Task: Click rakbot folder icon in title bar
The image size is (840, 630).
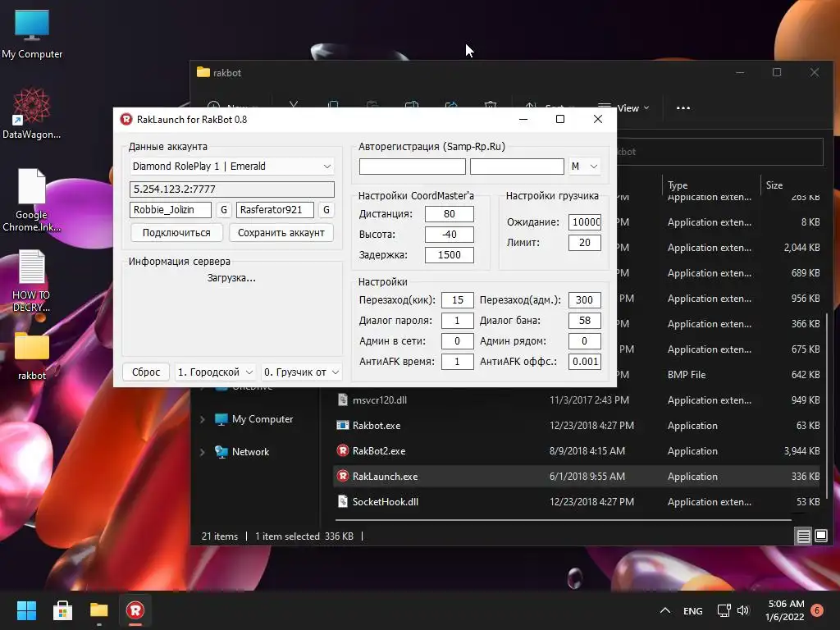Action: pyautogui.click(x=203, y=72)
